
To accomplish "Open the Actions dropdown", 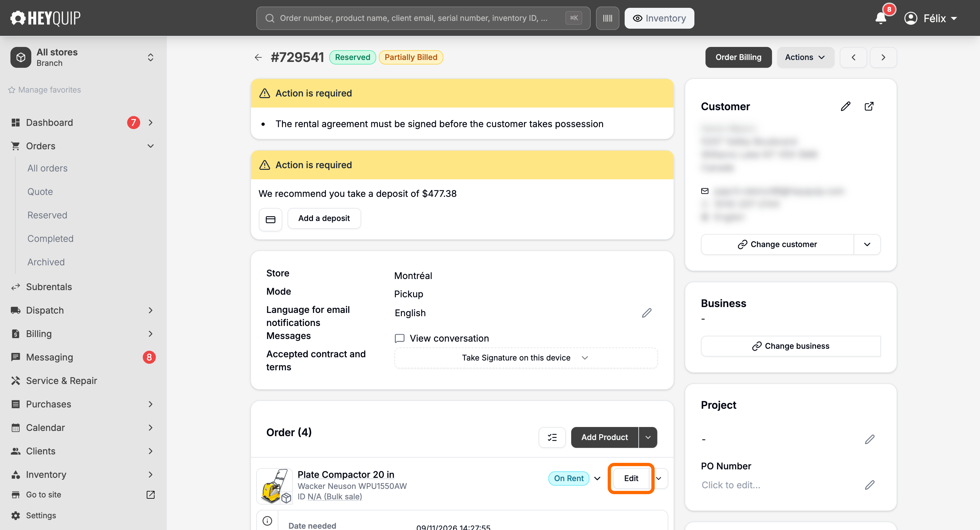I will pyautogui.click(x=805, y=57).
